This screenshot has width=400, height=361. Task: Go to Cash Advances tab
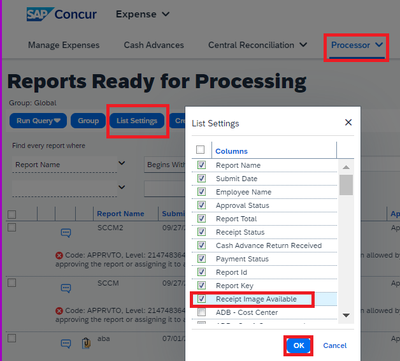[154, 45]
